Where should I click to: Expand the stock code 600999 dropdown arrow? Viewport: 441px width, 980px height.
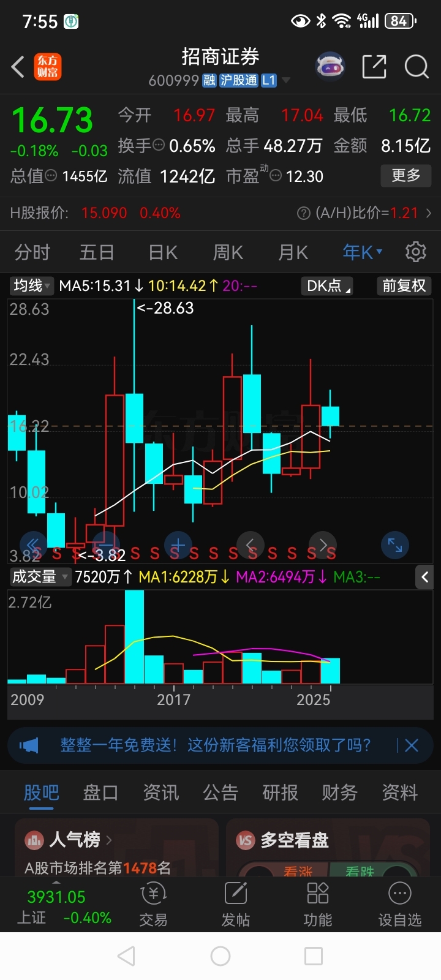pos(285,81)
